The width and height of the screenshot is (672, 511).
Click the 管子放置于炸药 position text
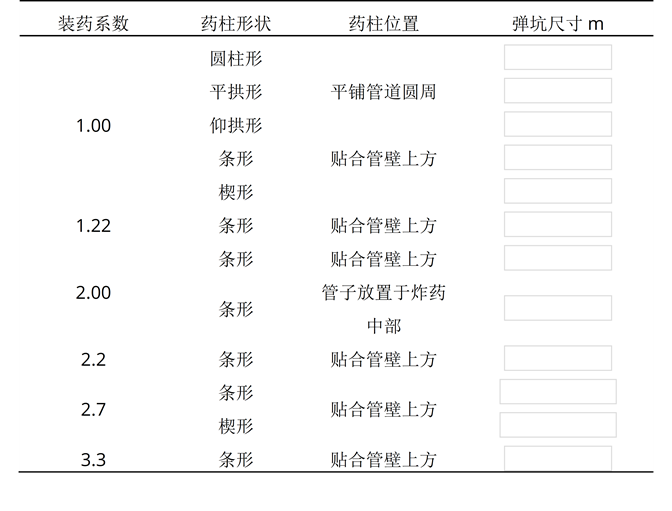[x=384, y=293]
